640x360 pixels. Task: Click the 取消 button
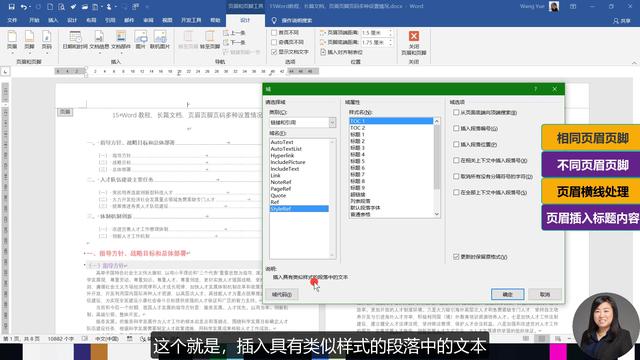545,294
